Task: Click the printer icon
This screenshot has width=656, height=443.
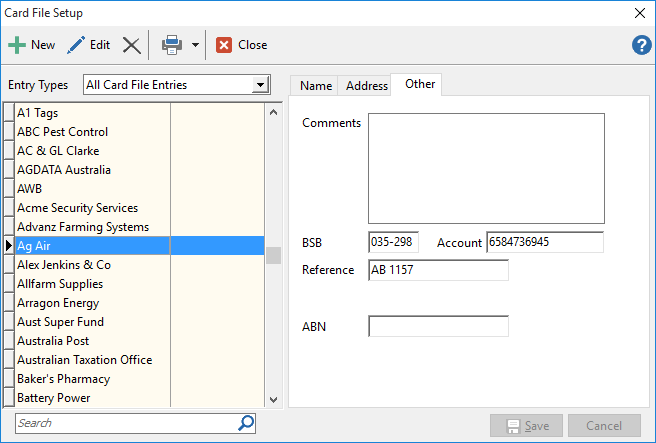Action: pos(172,45)
